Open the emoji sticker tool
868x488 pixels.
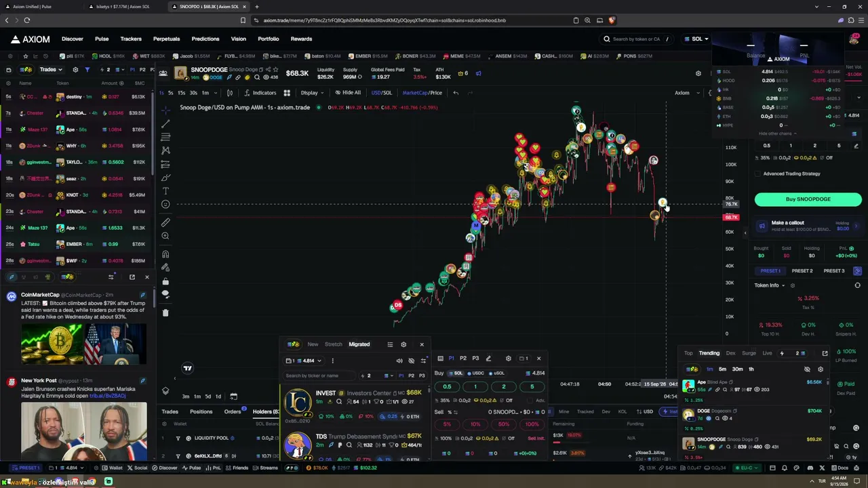[x=165, y=205]
